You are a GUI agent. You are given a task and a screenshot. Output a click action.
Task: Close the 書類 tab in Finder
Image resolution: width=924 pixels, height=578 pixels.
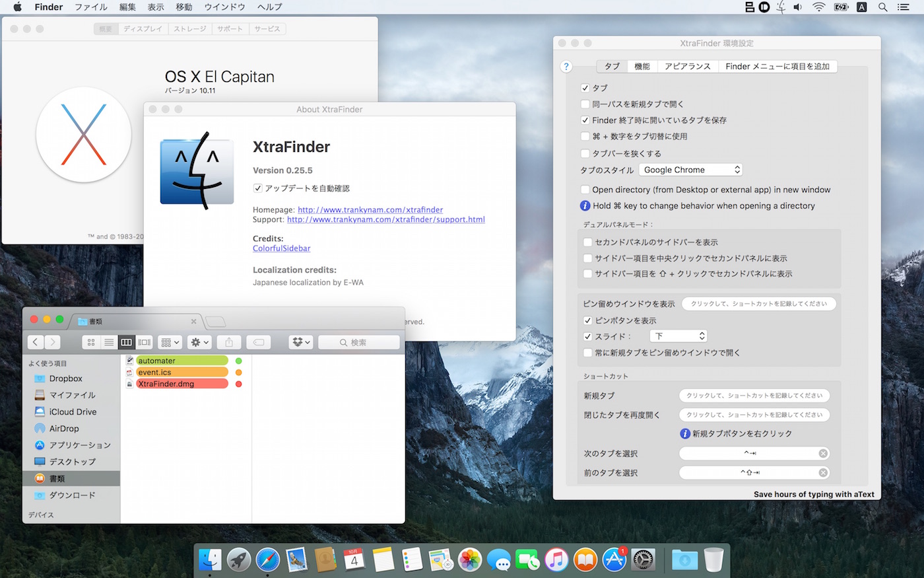tap(193, 322)
